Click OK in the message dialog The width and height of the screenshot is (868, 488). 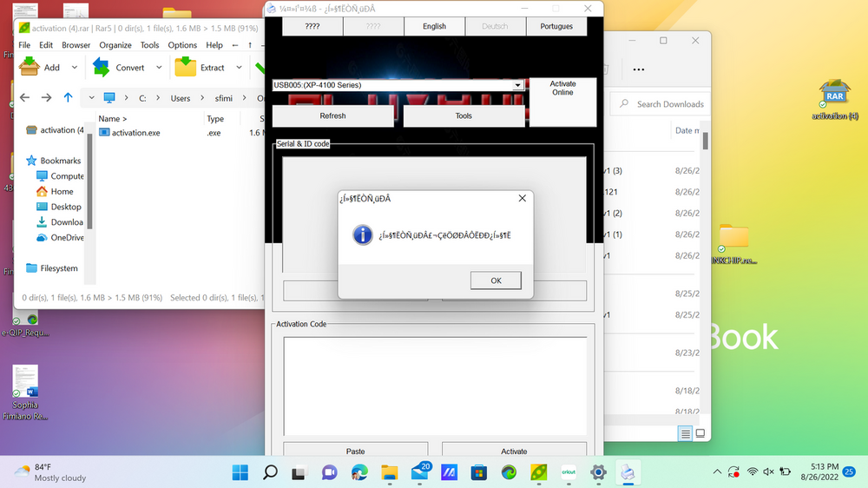496,280
